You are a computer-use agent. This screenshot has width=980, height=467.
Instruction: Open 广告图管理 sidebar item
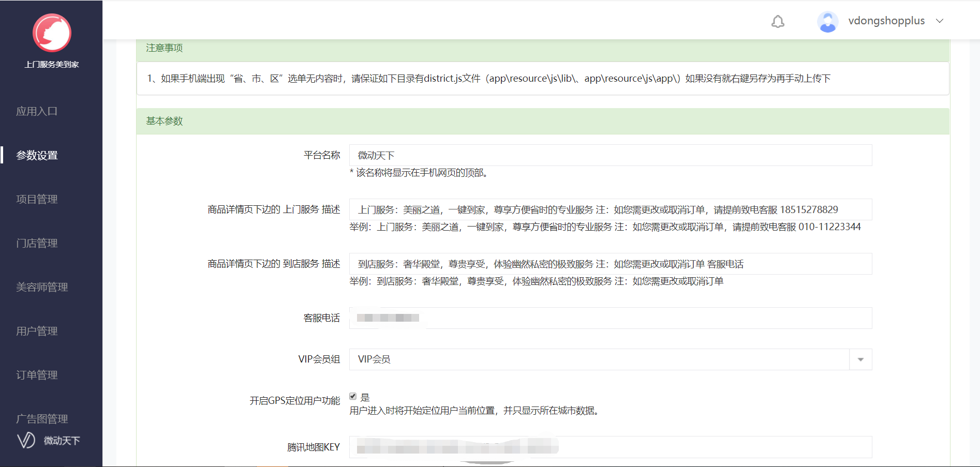pos(42,418)
